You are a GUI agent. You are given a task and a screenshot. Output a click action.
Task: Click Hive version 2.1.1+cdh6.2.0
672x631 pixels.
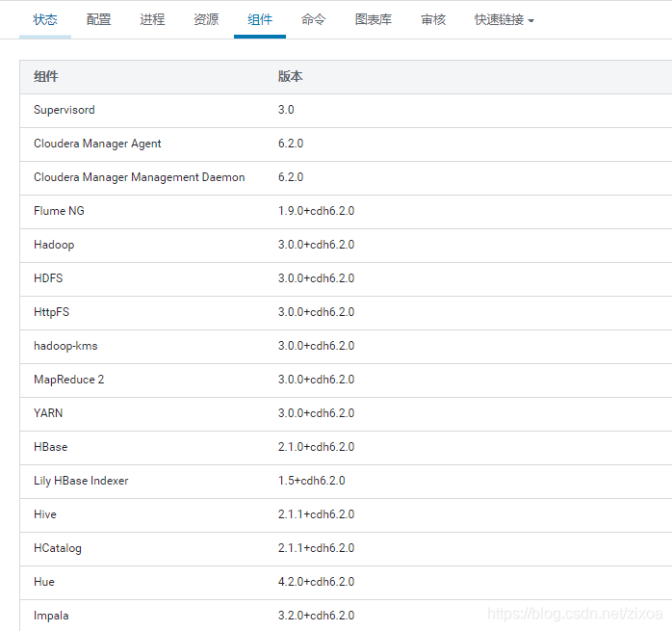(317, 514)
